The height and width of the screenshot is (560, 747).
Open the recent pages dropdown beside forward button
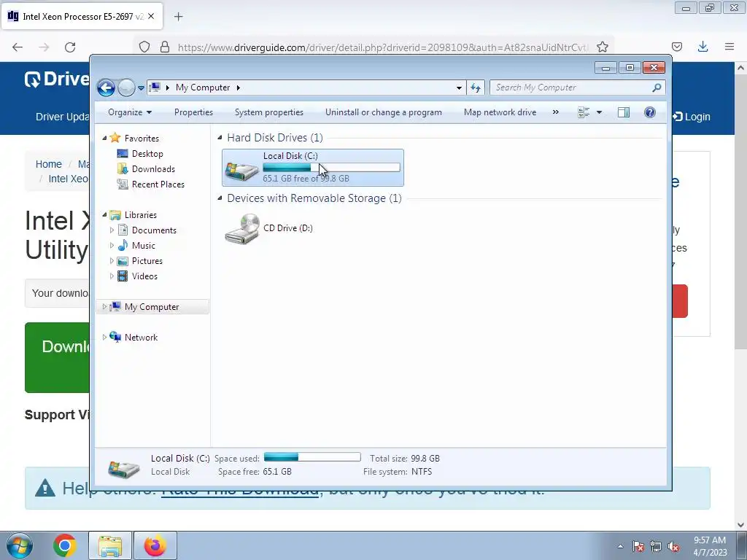141,88
